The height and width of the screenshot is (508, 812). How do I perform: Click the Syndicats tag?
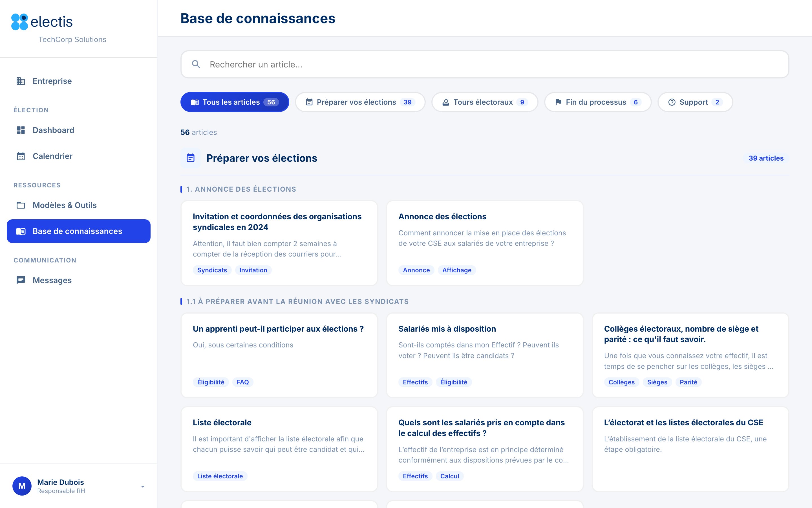[x=212, y=270]
